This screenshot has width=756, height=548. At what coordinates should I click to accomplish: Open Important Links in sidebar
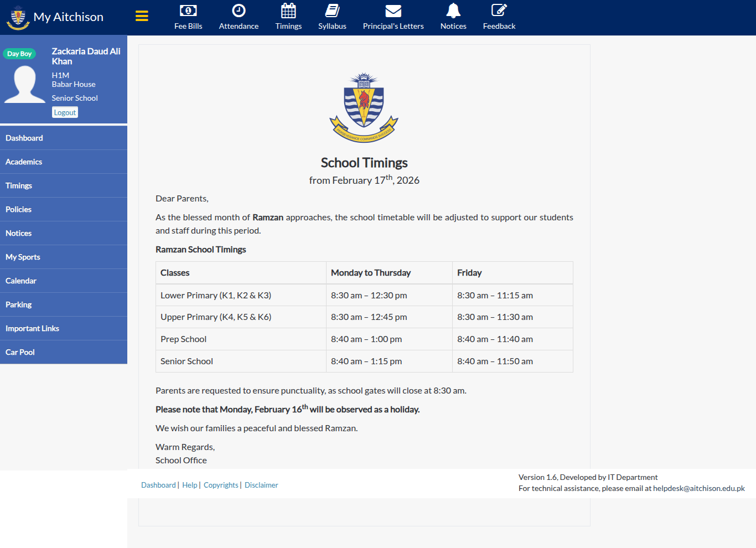tap(64, 328)
